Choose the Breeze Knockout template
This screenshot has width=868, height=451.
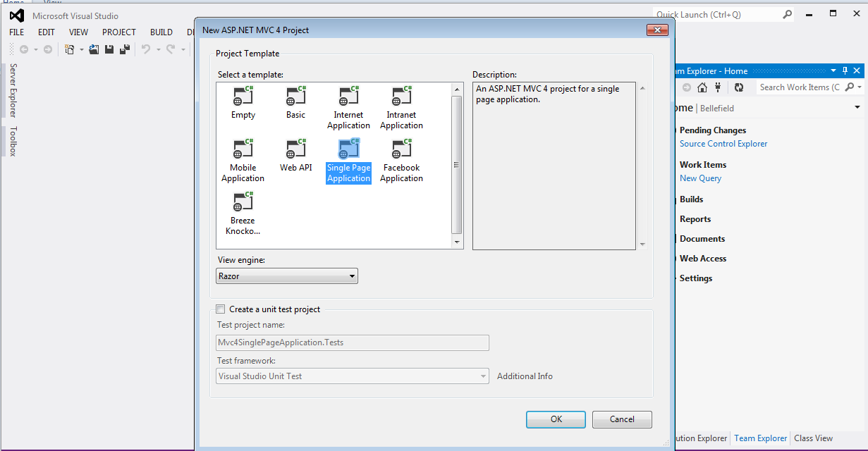(243, 214)
